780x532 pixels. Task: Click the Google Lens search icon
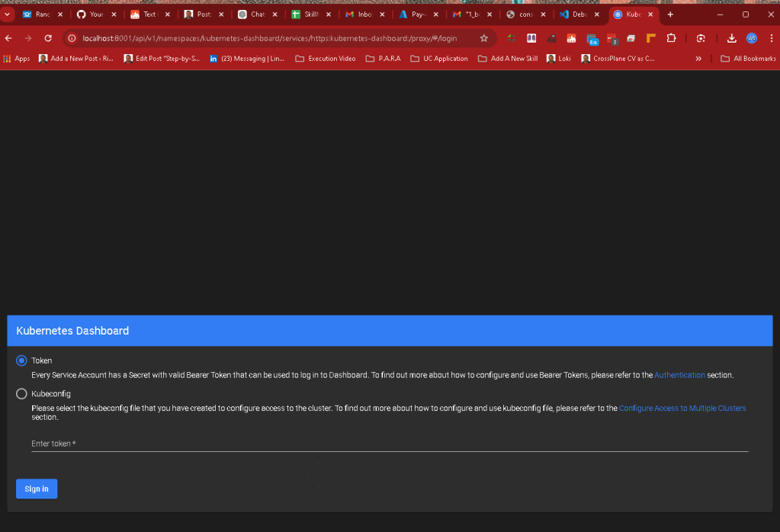[x=701, y=38]
